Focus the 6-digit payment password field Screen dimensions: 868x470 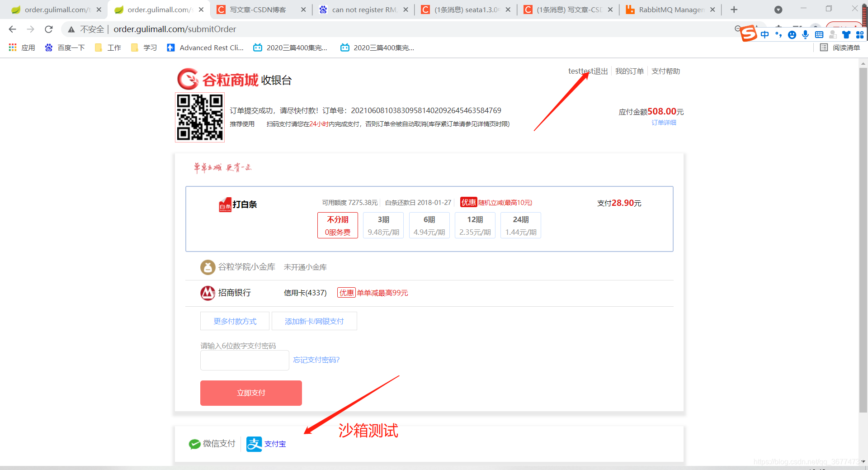click(245, 360)
